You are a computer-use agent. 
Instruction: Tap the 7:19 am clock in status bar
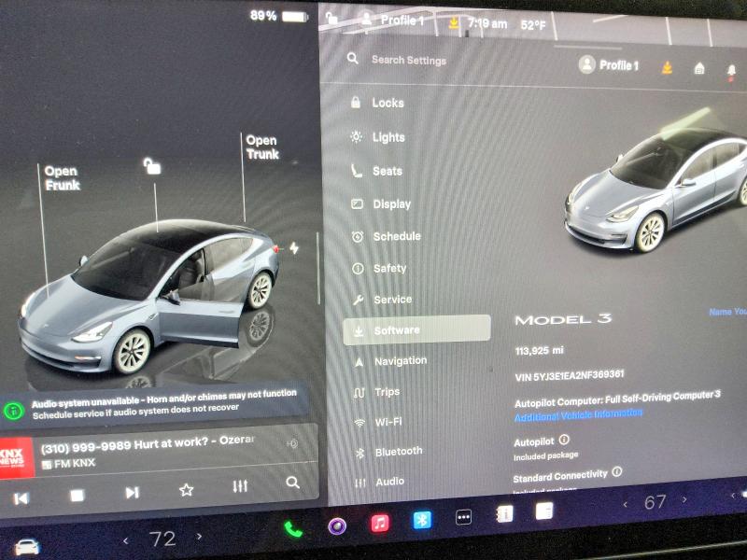pos(486,22)
